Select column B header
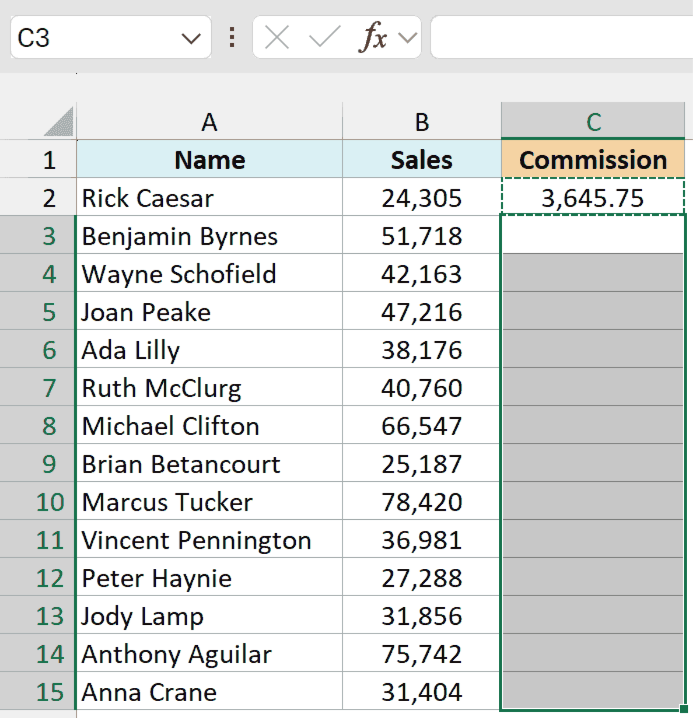Viewport: 693px width, 718px height. tap(422, 121)
